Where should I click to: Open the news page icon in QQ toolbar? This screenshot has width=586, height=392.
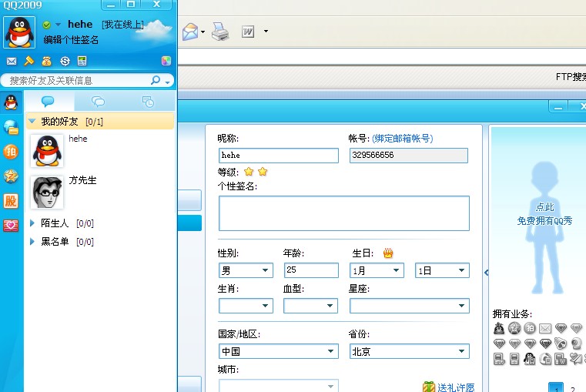click(x=82, y=61)
